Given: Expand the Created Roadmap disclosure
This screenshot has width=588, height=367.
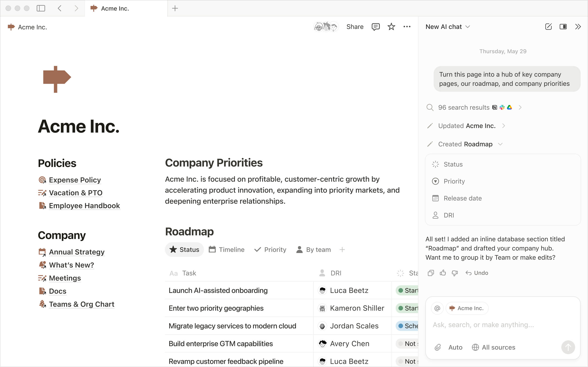Looking at the screenshot, I should (500, 144).
